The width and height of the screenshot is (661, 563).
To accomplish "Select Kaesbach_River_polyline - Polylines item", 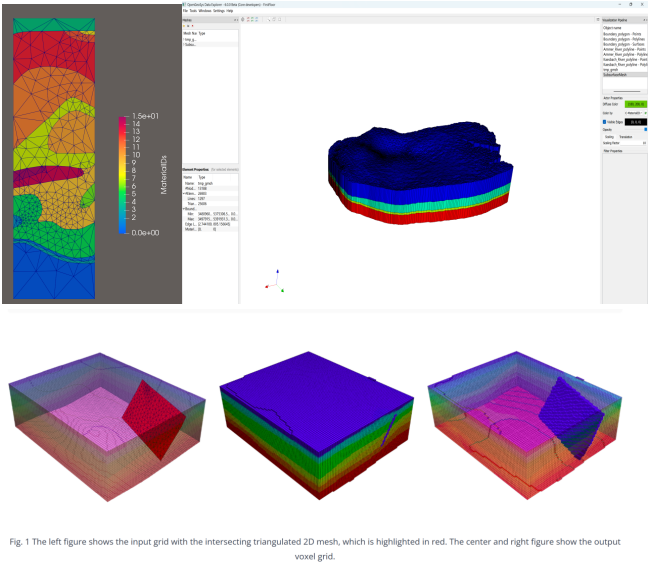I will pos(625,65).
